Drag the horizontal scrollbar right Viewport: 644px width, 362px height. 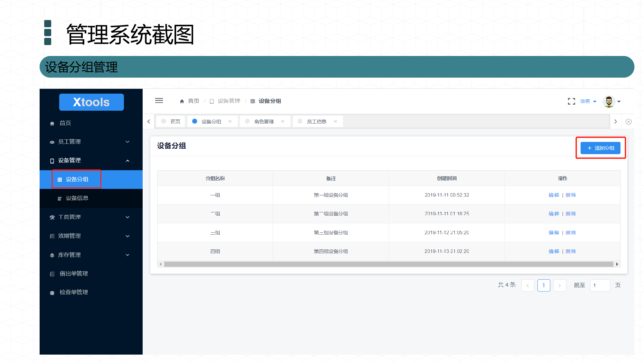point(618,264)
